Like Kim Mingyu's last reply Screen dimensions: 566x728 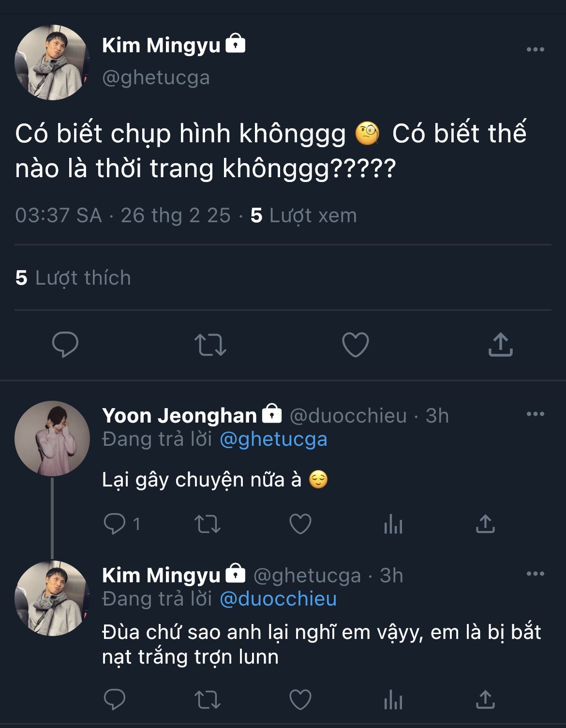tap(300, 699)
